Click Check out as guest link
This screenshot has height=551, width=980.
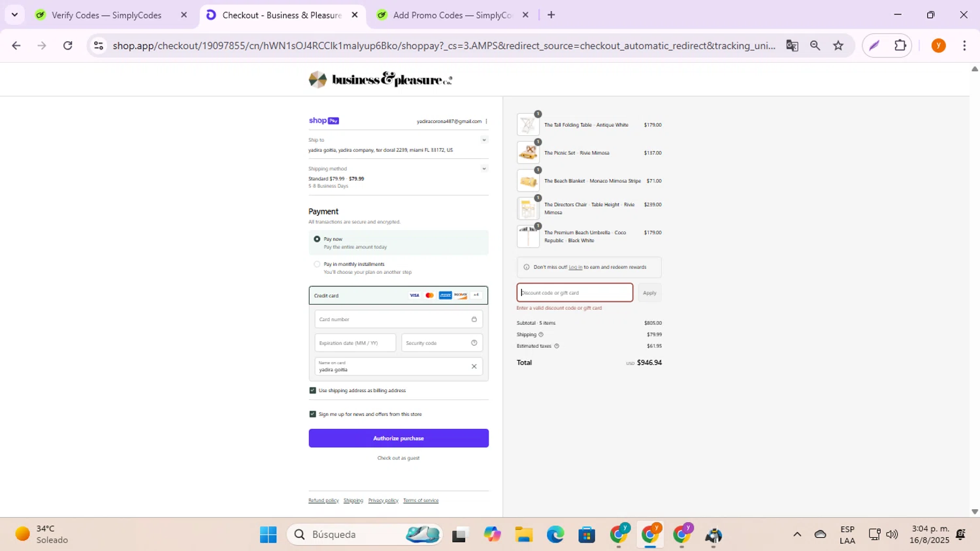pos(399,458)
